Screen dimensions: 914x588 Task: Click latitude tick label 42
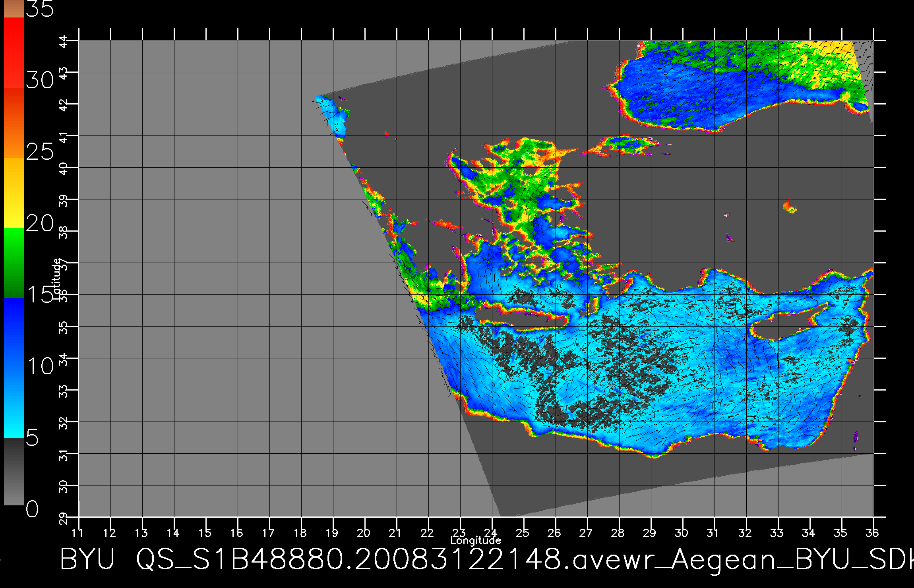tap(64, 105)
